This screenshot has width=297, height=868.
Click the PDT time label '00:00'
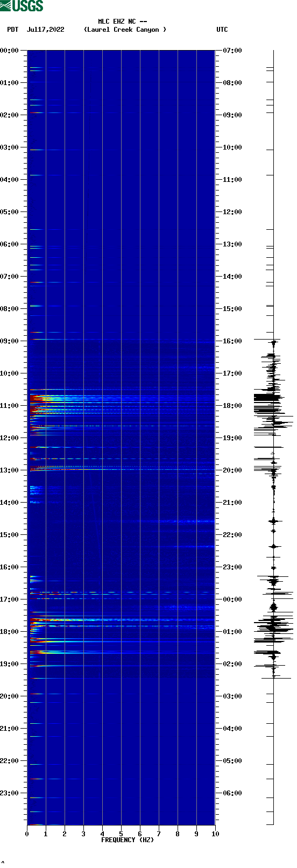coord(10,51)
